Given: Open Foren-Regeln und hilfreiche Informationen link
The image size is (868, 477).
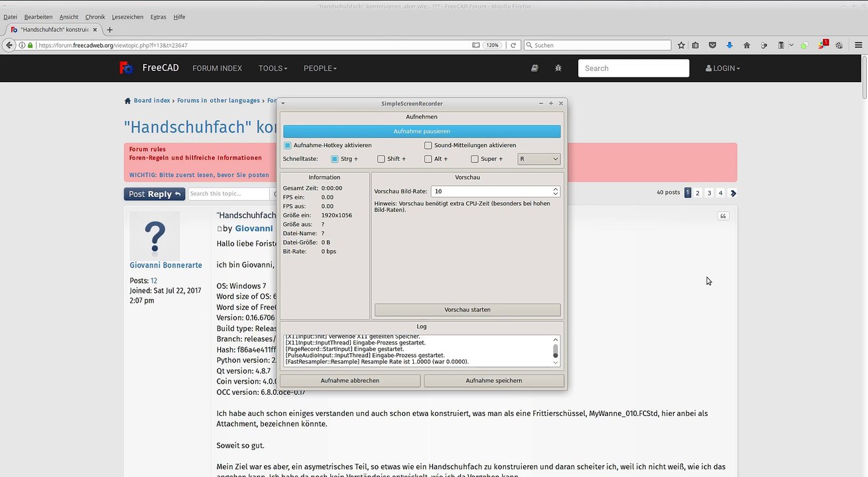Looking at the screenshot, I should (x=196, y=158).
